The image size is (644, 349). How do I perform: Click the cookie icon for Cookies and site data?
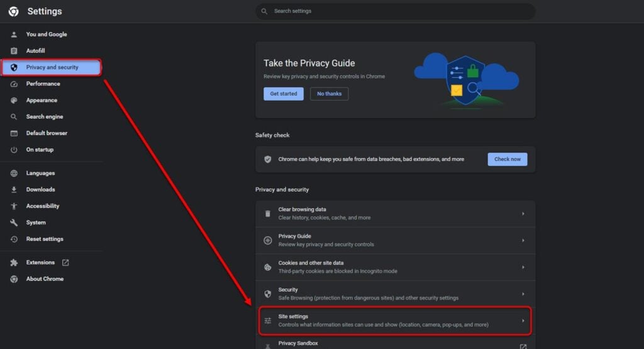(x=268, y=267)
